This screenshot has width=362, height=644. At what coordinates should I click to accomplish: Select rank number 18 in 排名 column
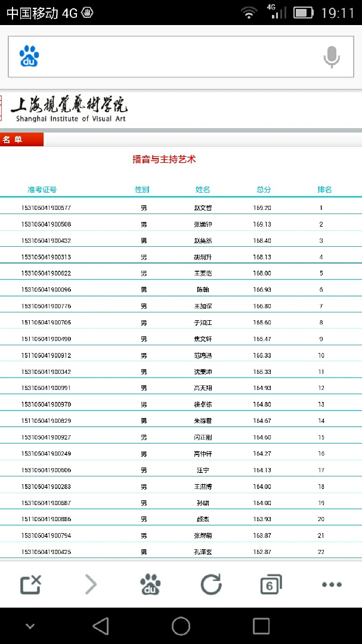tap(321, 487)
